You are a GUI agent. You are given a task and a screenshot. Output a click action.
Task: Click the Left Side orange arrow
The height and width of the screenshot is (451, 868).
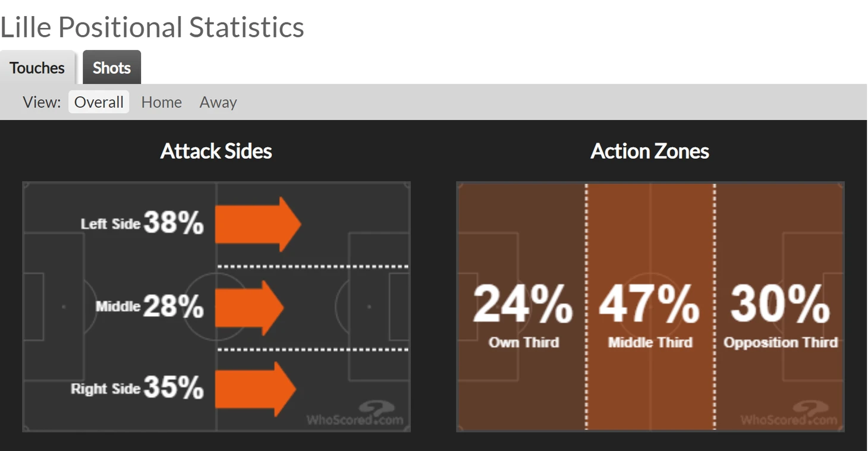point(258,225)
